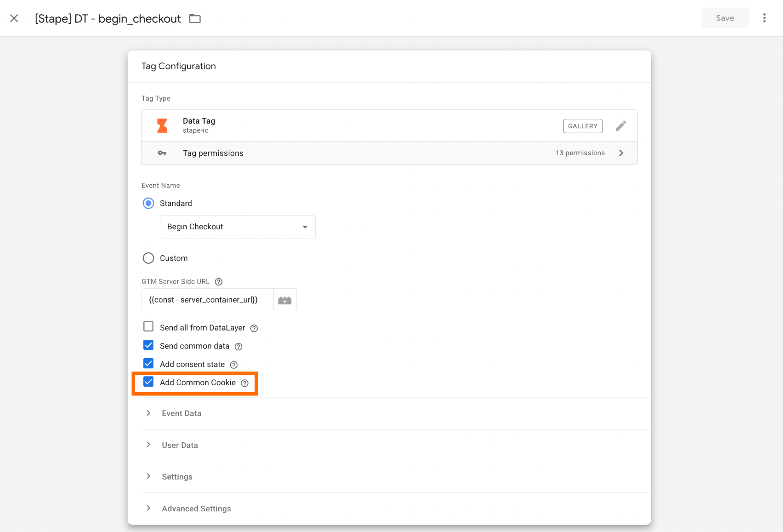The width and height of the screenshot is (783, 532).
Task: Edit tag type with the pencil icon
Action: pos(621,126)
